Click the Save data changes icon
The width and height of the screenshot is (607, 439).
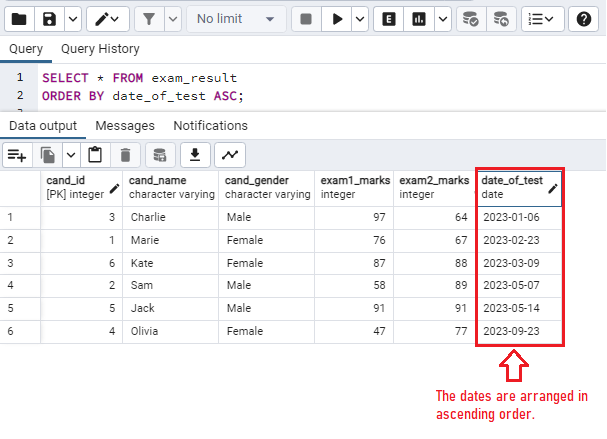tap(160, 155)
